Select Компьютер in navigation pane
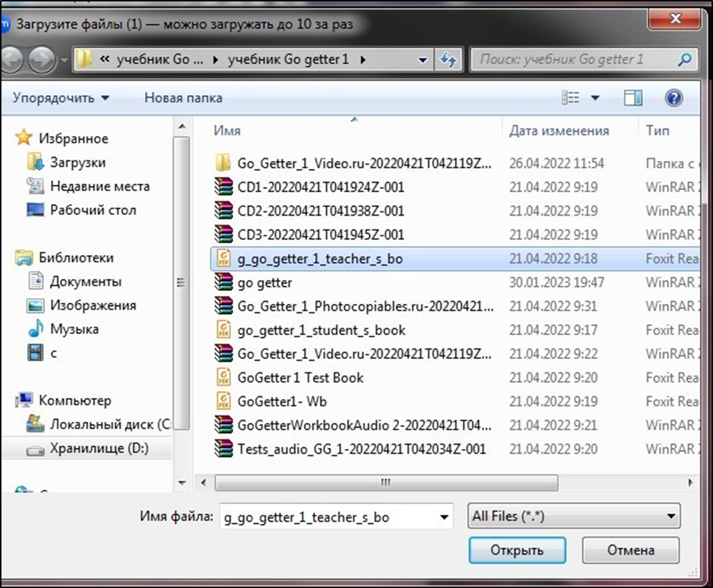The height and width of the screenshot is (588, 713). tap(63, 400)
